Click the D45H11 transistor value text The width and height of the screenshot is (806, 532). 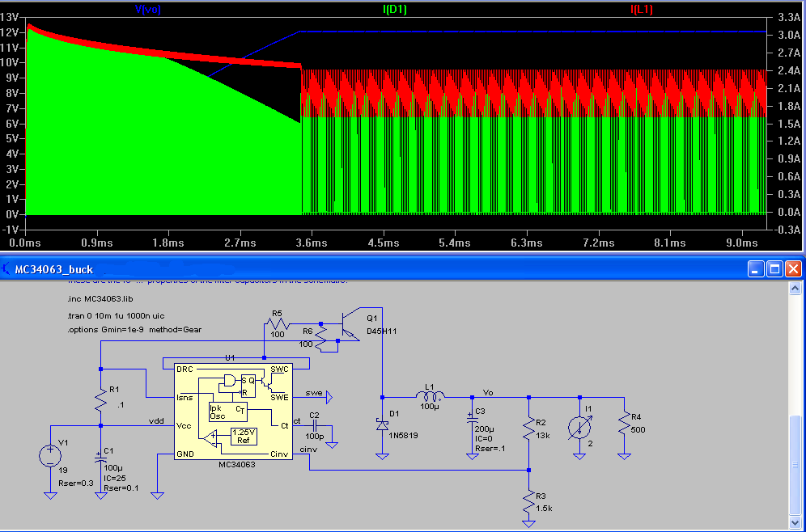[383, 331]
